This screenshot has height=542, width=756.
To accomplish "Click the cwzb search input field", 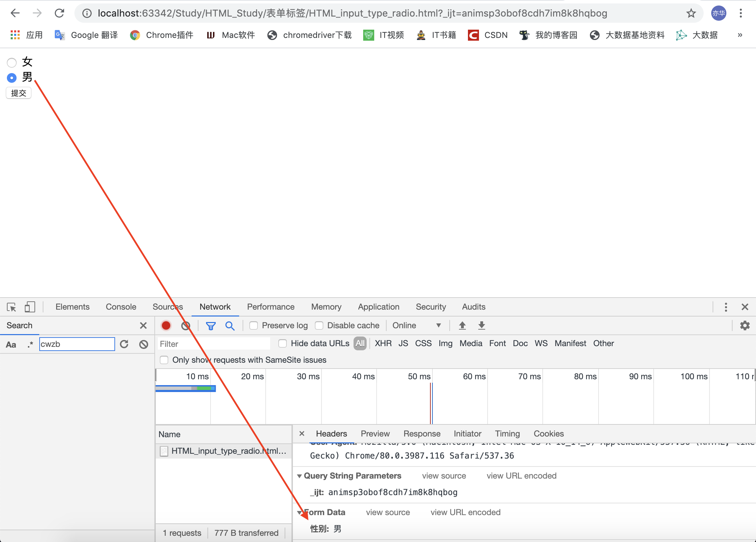I will pos(77,344).
